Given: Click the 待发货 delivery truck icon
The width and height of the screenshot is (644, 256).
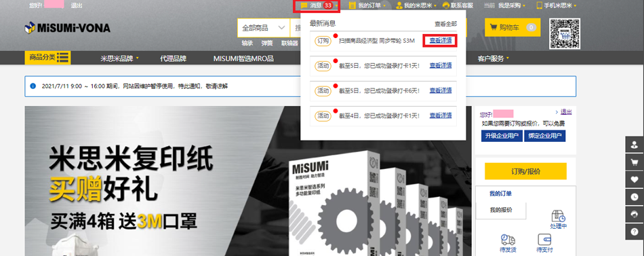Looking at the screenshot, I should point(508,240).
